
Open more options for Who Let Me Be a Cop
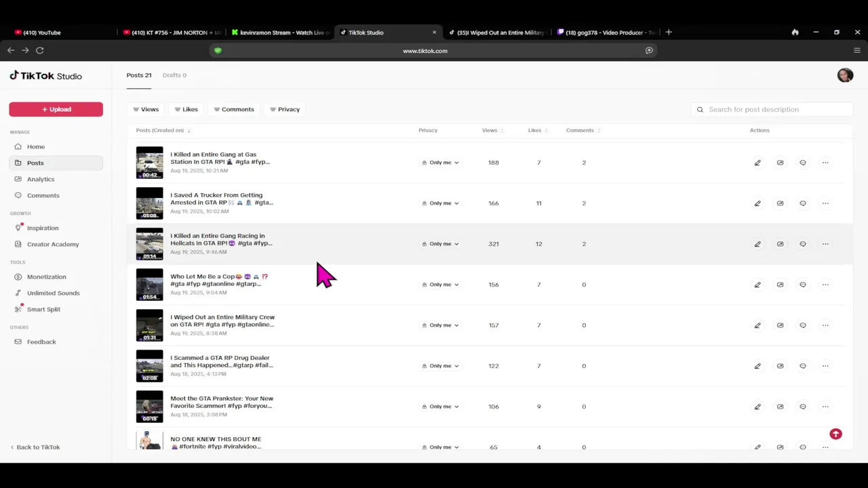(825, 285)
